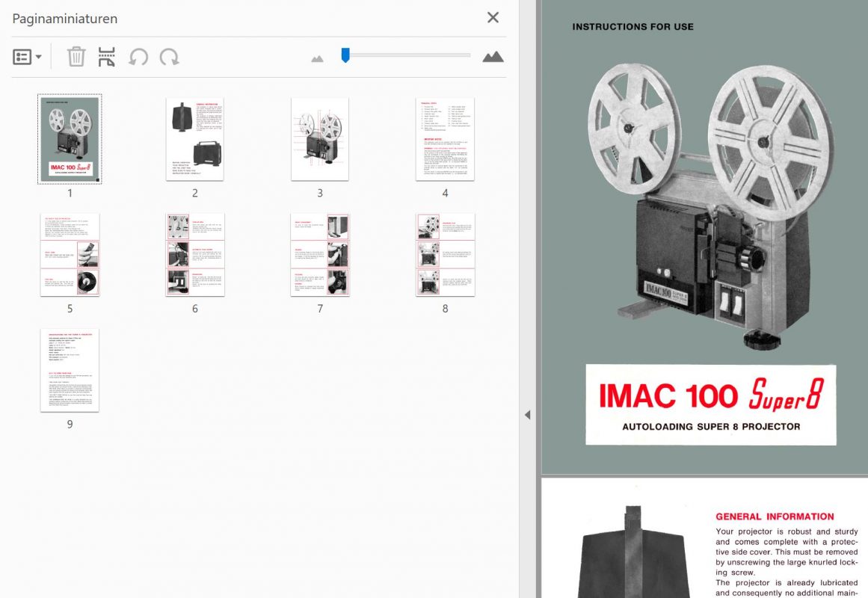Viewport: 868px width, 598px height.
Task: Select page 5 thumbnail
Action: tap(70, 255)
